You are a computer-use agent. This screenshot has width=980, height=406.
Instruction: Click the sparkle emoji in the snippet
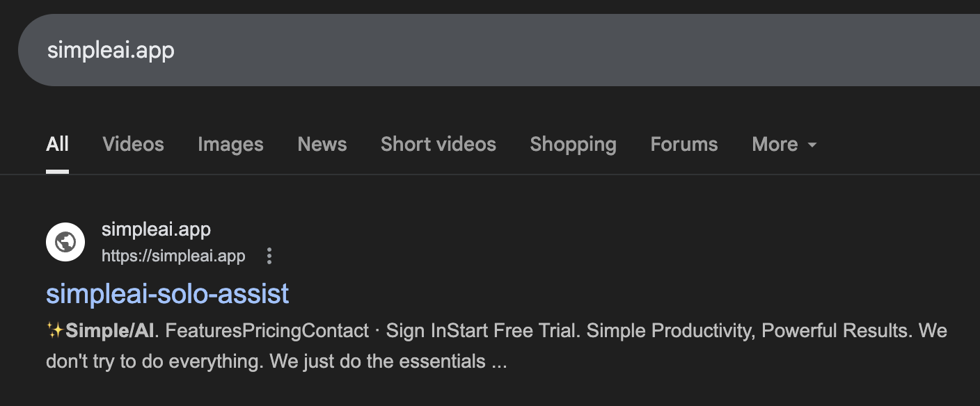coord(55,331)
